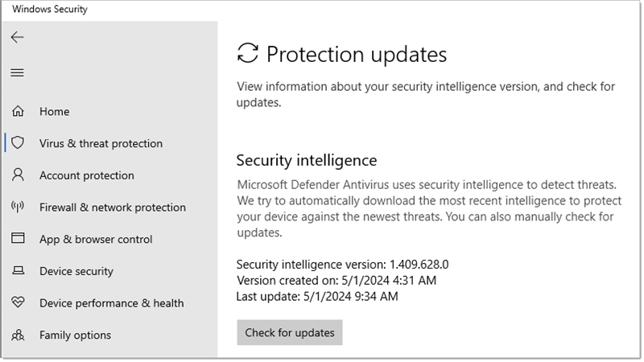Viewport: 644px width, 362px height.
Task: Click the Account protection person icon
Action: tap(18, 175)
